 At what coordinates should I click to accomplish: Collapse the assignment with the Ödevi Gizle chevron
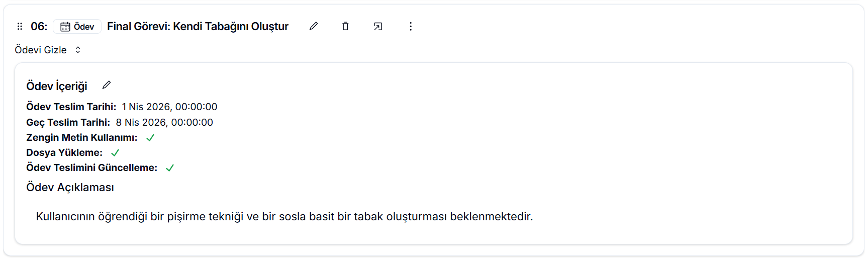(78, 50)
